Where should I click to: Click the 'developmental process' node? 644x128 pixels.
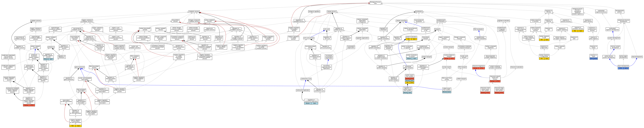(x=620, y=11)
